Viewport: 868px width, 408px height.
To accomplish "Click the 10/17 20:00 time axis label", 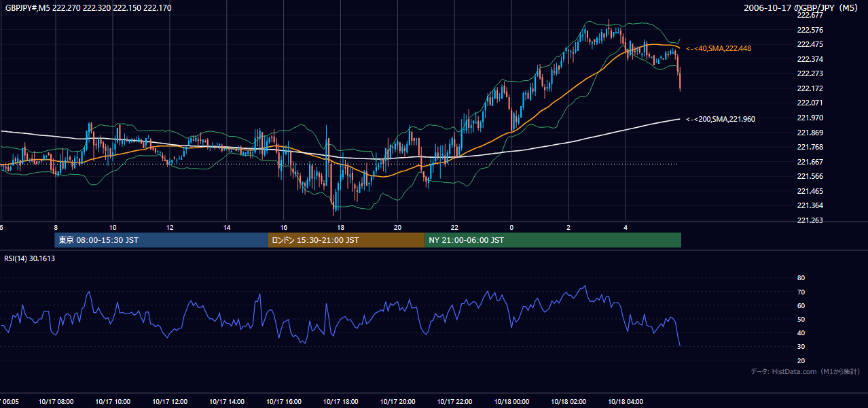I will point(398,402).
